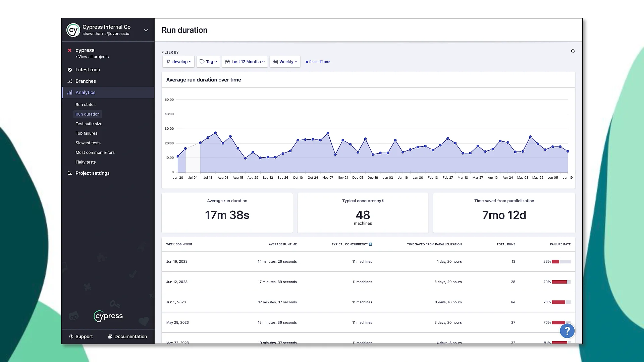Click the Latest runs checkmark icon
The image size is (644, 362).
tap(70, 70)
